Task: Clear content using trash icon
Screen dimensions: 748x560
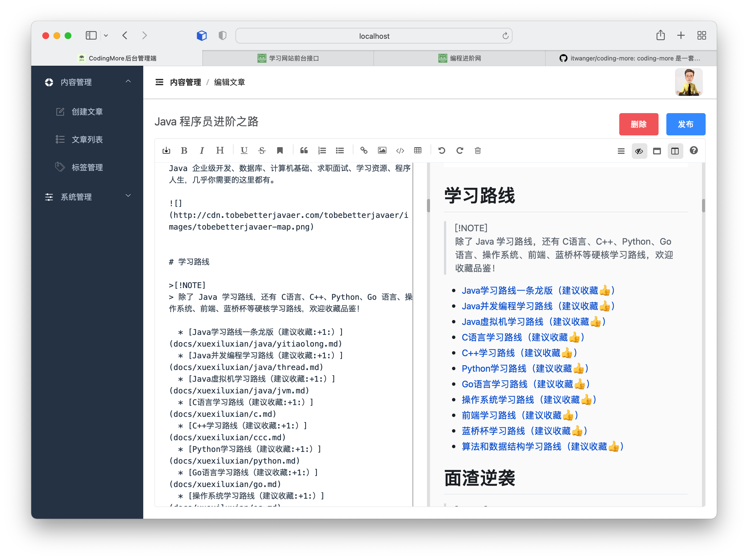Action: [x=477, y=150]
